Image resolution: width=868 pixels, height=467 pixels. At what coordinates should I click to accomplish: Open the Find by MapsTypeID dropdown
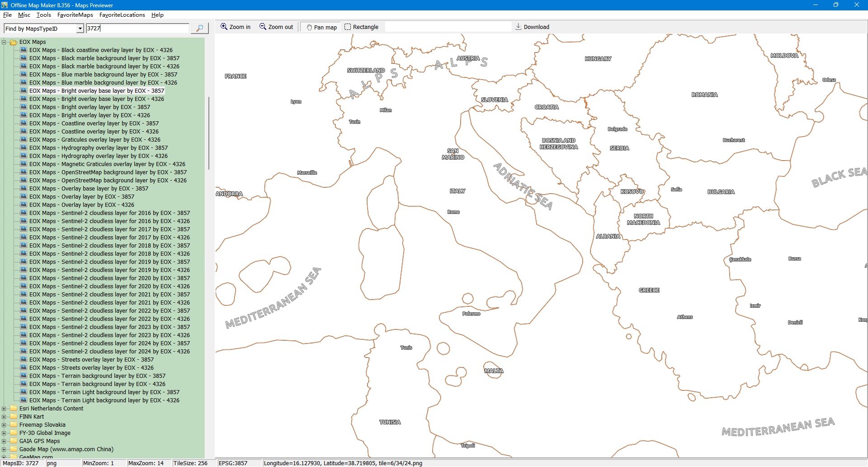click(80, 29)
